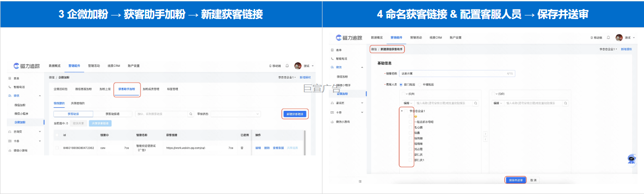Check the 刘占霞 checkbox
Image resolution: width=644 pixels, height=194 pixels.
[x=411, y=149]
